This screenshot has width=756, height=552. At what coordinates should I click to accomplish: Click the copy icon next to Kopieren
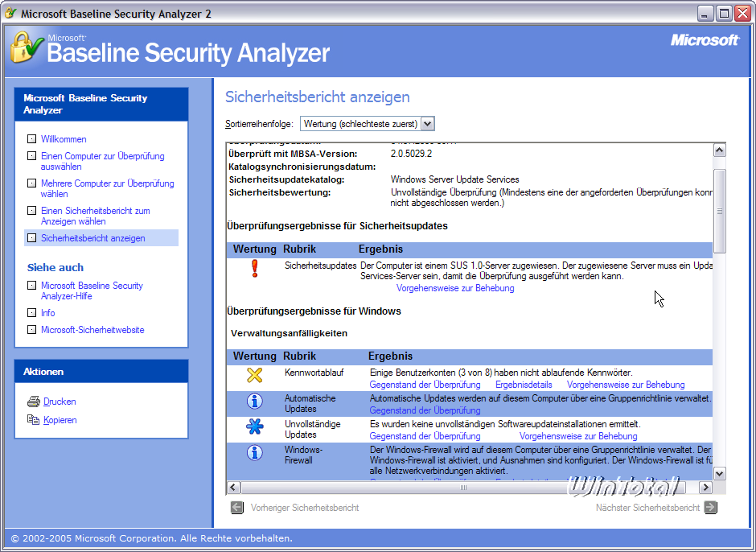(33, 420)
